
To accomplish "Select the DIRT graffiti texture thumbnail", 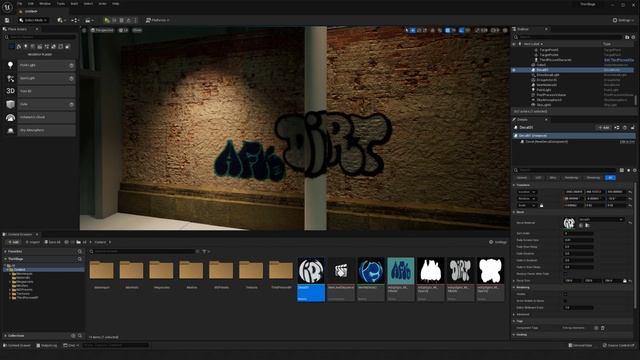I will tap(460, 270).
